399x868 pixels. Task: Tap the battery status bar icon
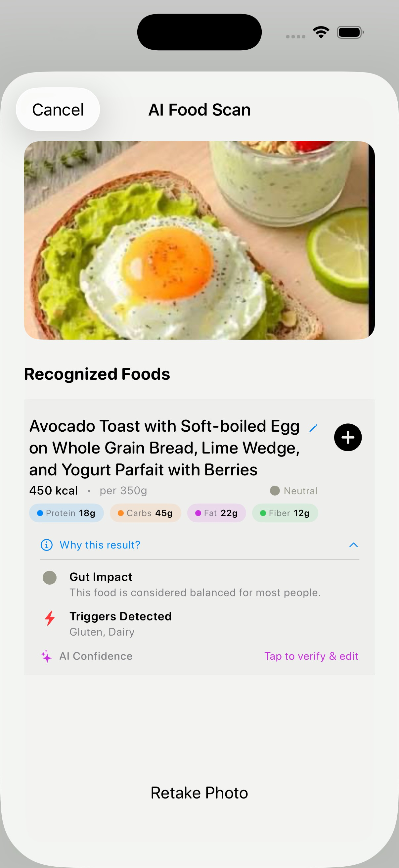(x=350, y=32)
